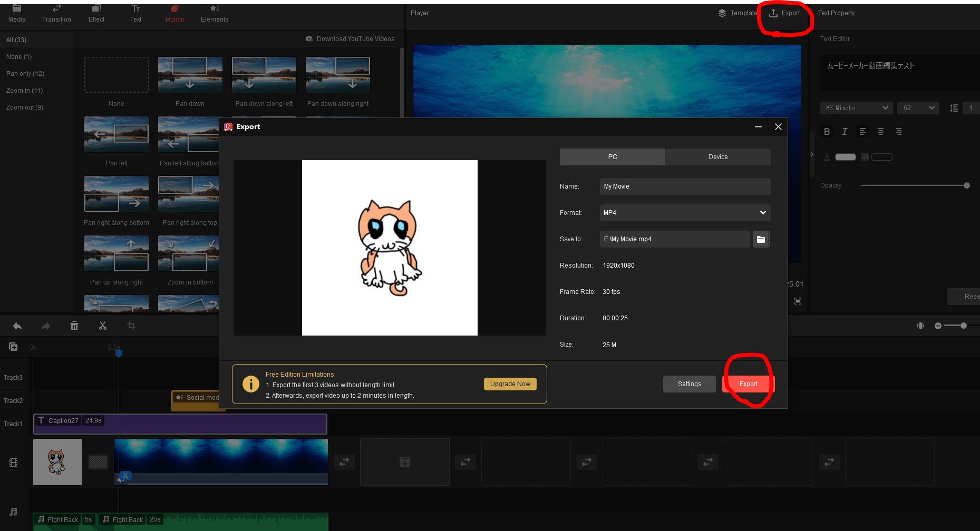Click the add track icon
The height and width of the screenshot is (531, 980).
13,347
